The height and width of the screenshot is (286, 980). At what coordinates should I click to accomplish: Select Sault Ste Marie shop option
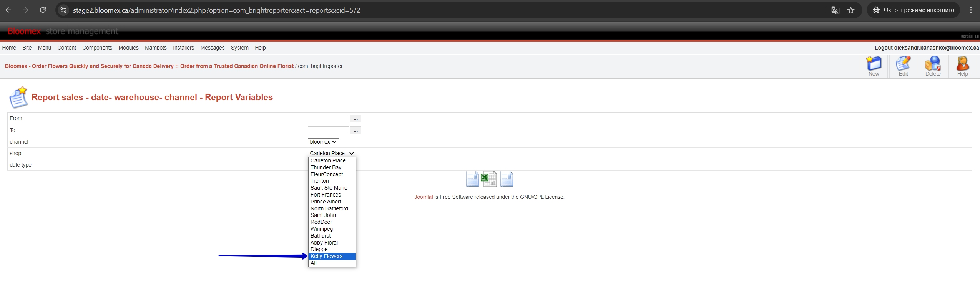pyautogui.click(x=332, y=188)
